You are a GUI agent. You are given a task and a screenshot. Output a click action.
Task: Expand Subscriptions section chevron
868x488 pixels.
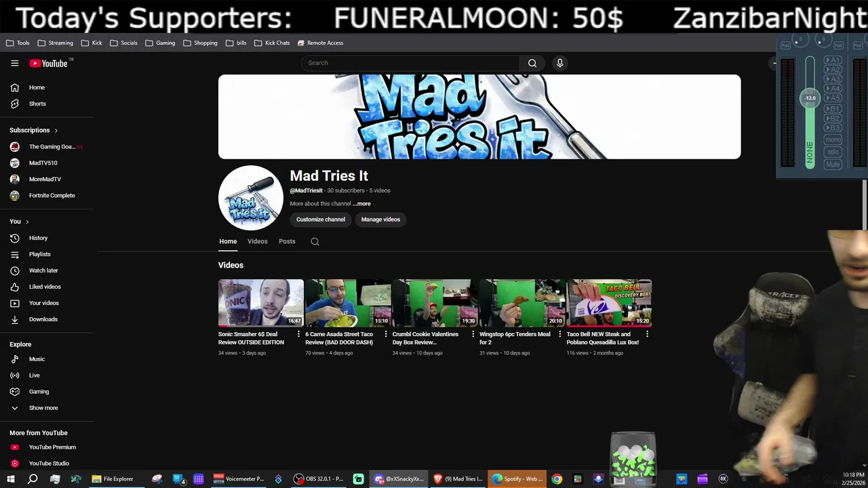[x=56, y=130]
